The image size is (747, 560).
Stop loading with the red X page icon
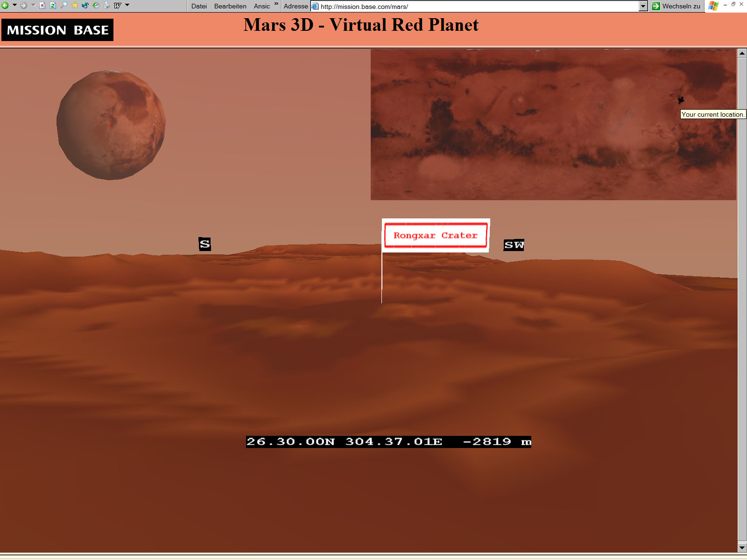click(x=42, y=6)
